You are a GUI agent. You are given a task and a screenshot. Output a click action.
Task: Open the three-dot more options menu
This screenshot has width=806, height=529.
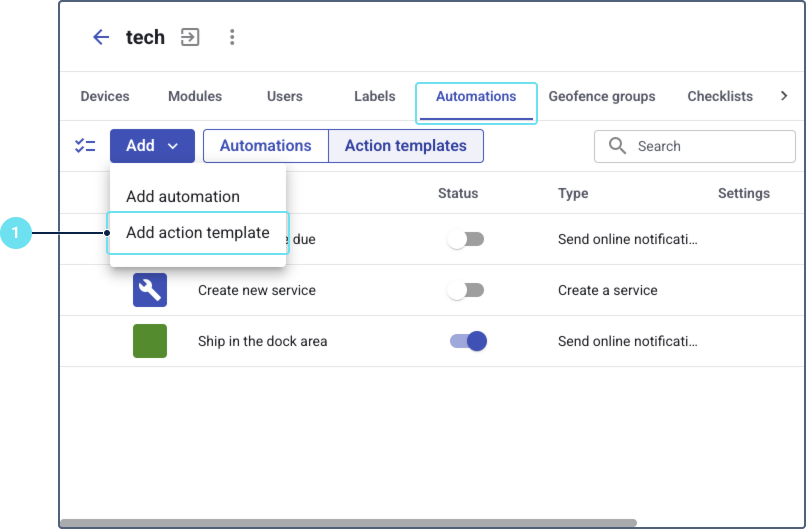click(x=232, y=37)
